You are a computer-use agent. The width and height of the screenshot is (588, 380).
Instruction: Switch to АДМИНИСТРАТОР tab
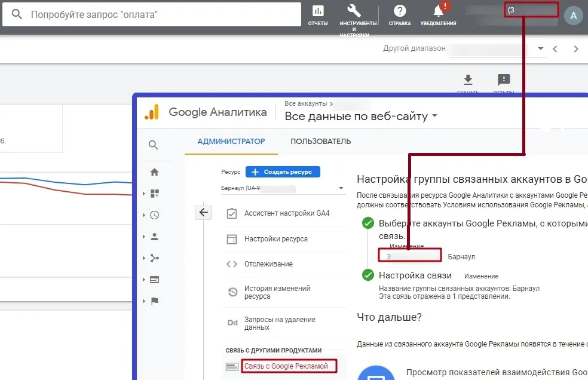(231, 142)
